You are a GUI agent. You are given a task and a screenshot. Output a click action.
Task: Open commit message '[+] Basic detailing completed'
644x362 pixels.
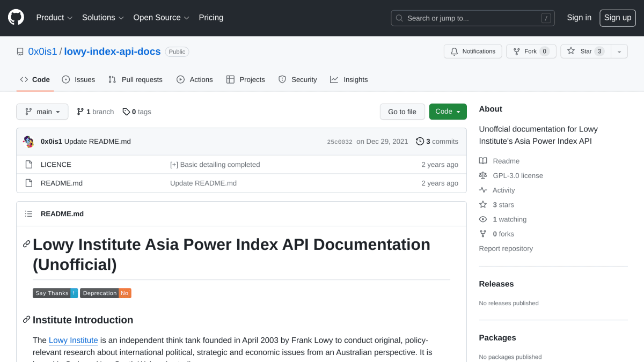pos(215,165)
